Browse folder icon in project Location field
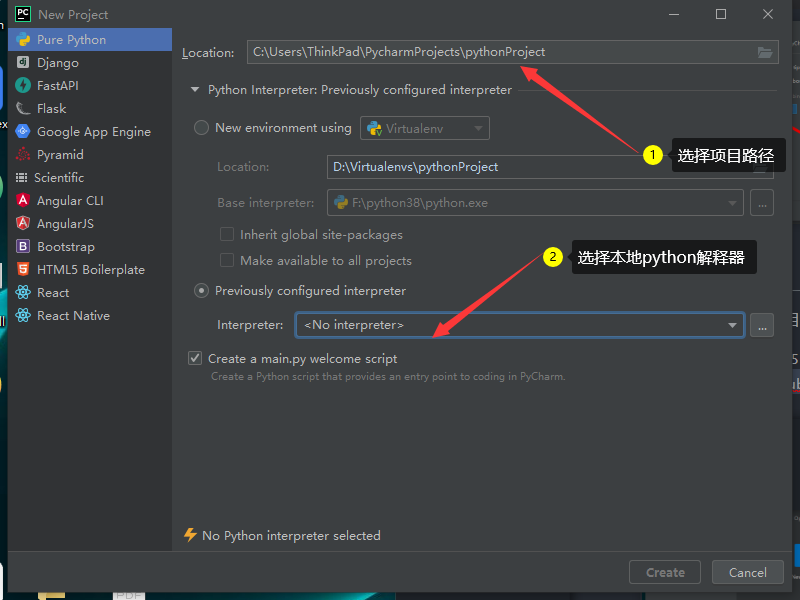The height and width of the screenshot is (600, 800). [x=764, y=52]
